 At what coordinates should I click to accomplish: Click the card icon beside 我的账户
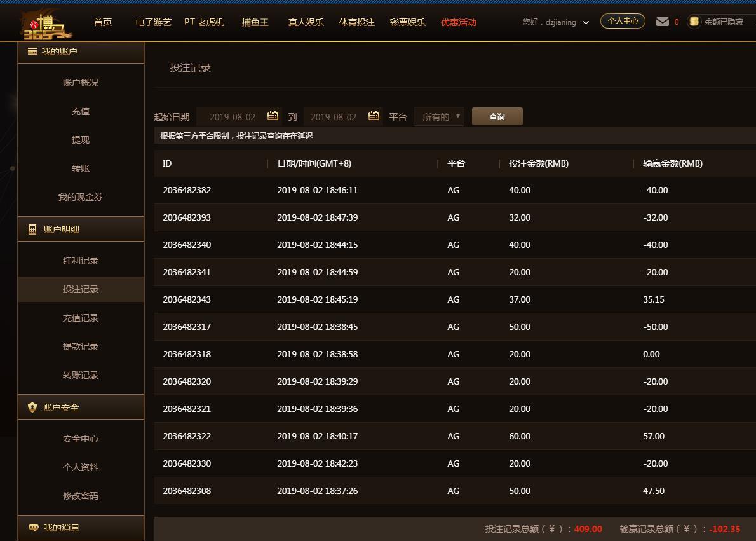[32, 51]
